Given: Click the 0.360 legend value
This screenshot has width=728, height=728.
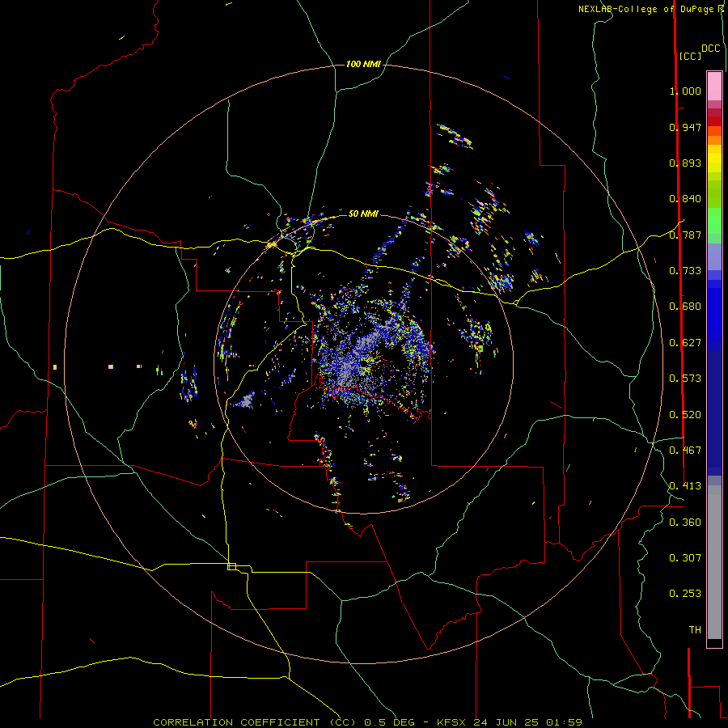Looking at the screenshot, I should (685, 523).
